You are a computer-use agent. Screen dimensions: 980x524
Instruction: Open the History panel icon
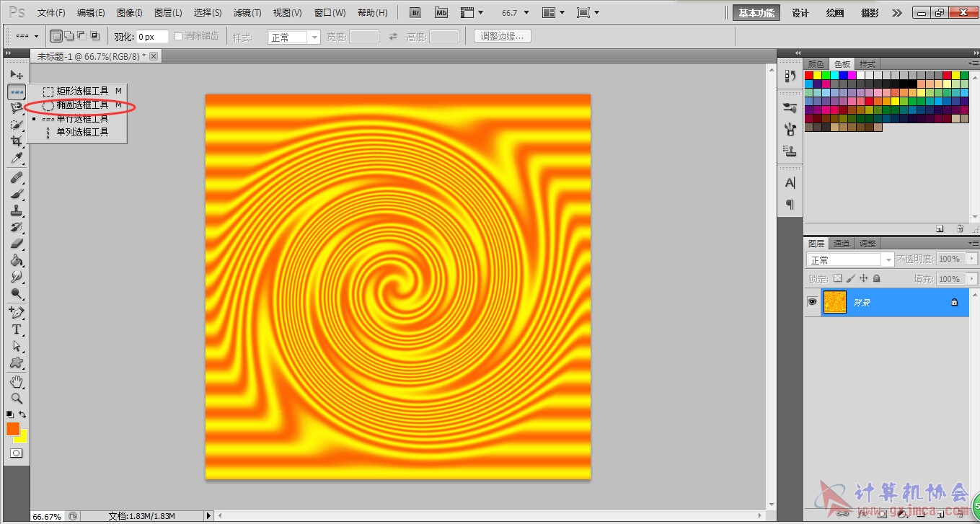pyautogui.click(x=790, y=76)
